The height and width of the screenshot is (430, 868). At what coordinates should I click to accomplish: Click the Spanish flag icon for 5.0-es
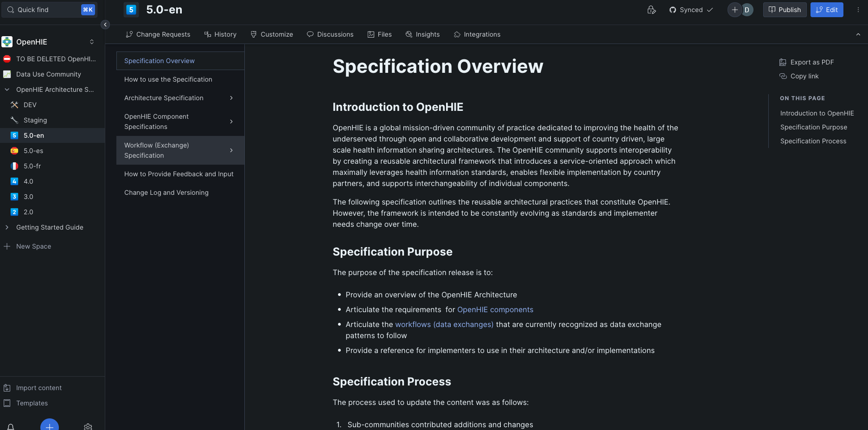coord(14,151)
